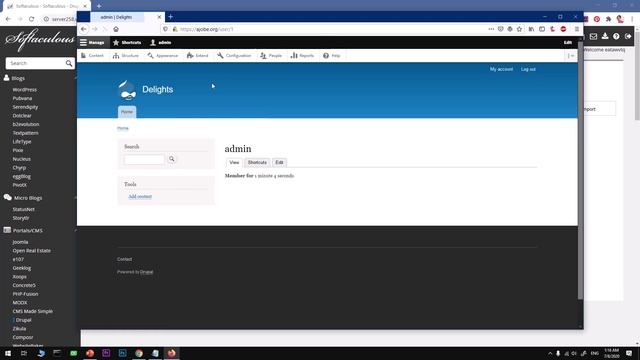Open a new tab in Firefox window

click(171, 17)
